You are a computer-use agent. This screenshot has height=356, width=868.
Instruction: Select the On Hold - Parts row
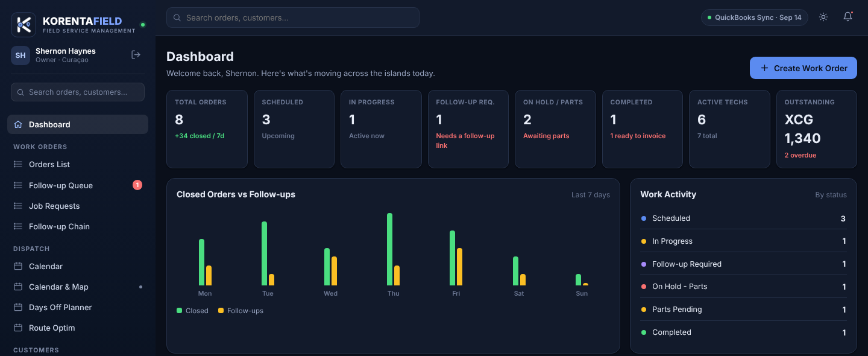743,287
